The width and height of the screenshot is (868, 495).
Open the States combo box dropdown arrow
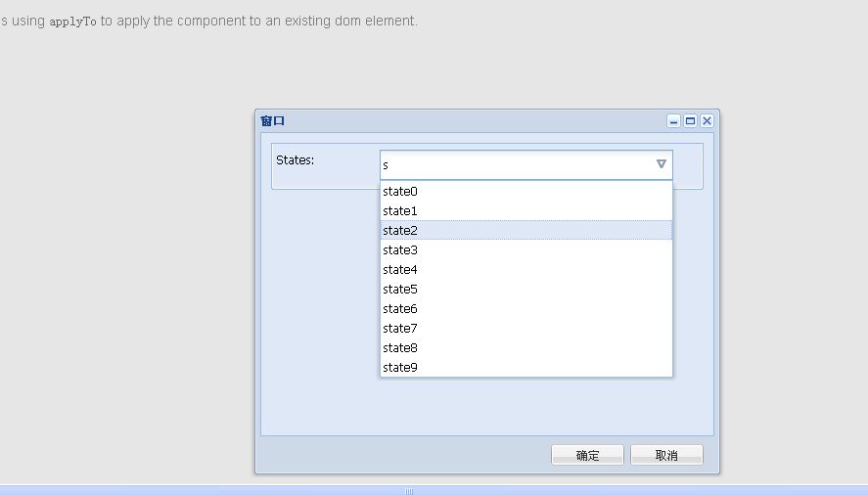[x=661, y=164]
